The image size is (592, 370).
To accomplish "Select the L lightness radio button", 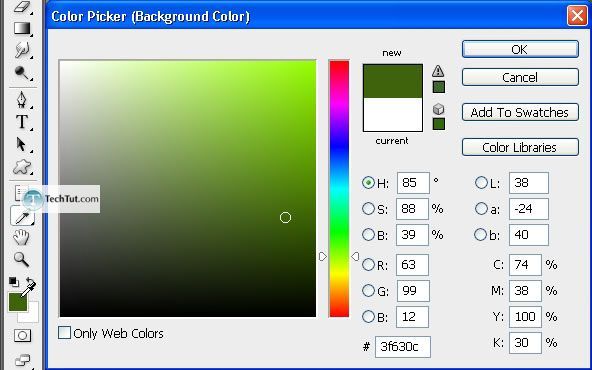I will (481, 183).
